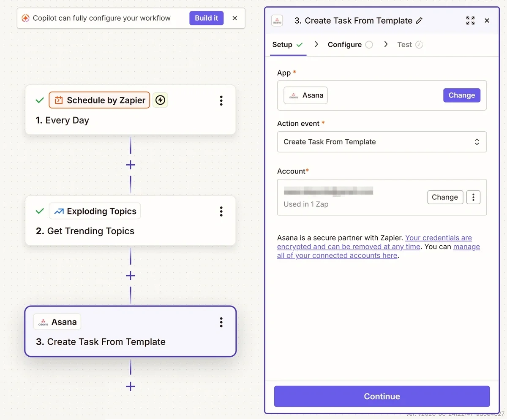Expand the panel to full screen
The width and height of the screenshot is (507, 420).
pyautogui.click(x=470, y=21)
